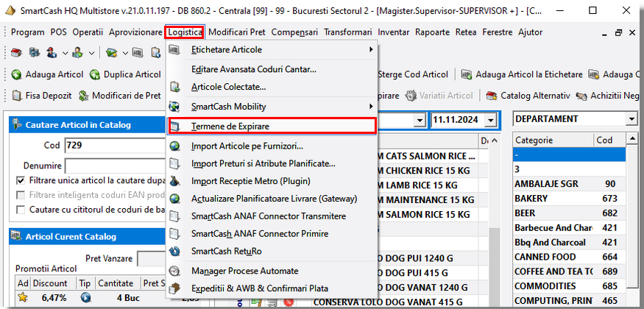644x309 pixels.
Task: Open dropdown left of the date field
Action: click(419, 120)
